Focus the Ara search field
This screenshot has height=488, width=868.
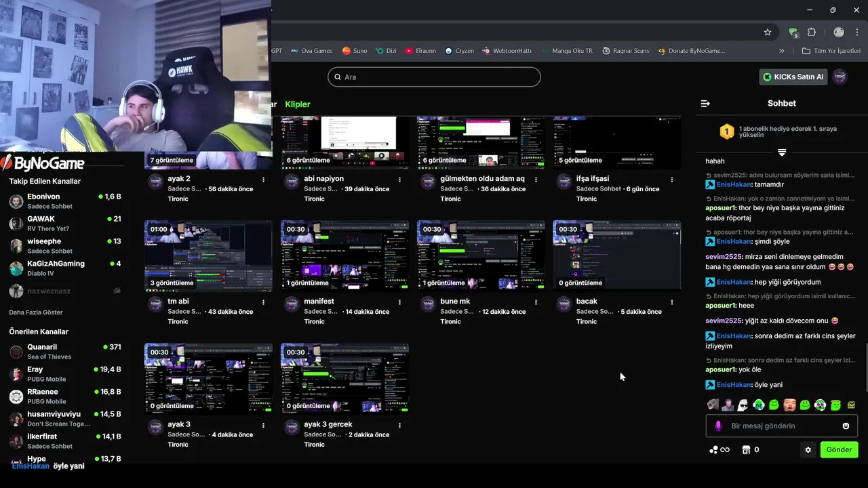[434, 77]
